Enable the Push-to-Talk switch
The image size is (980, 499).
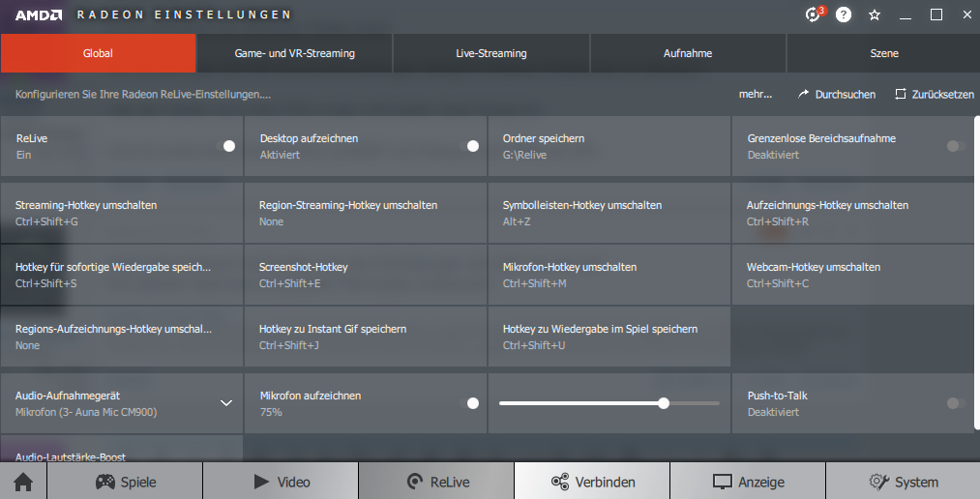point(956,403)
